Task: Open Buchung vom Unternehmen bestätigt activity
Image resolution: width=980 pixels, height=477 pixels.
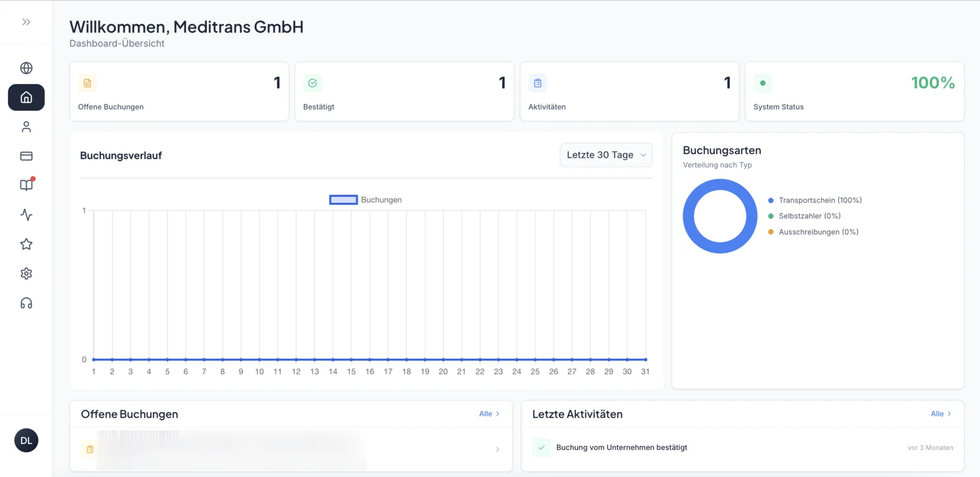Action: click(622, 448)
